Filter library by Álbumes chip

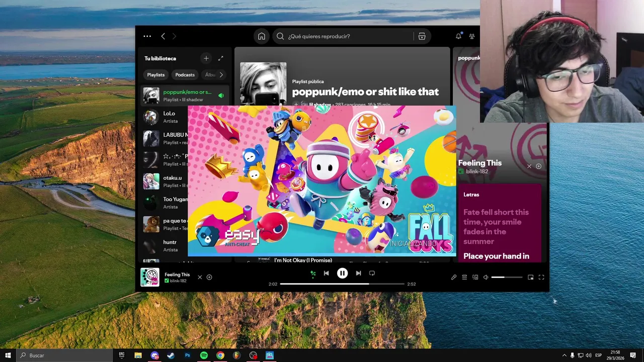[x=210, y=75]
